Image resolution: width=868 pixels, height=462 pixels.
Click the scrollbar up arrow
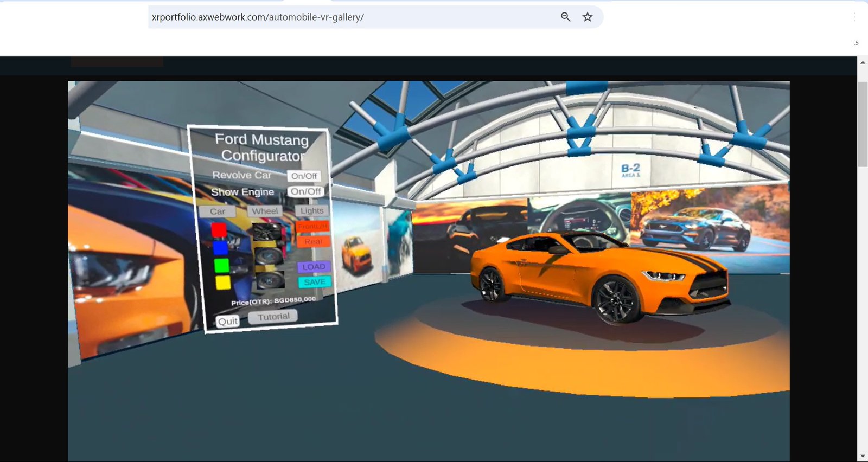(863, 62)
